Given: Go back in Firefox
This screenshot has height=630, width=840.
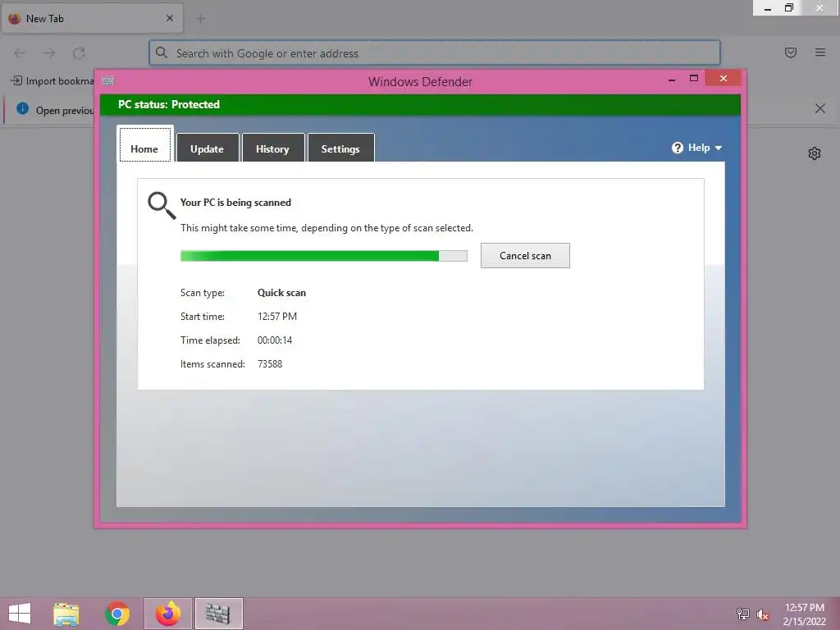Looking at the screenshot, I should (20, 52).
